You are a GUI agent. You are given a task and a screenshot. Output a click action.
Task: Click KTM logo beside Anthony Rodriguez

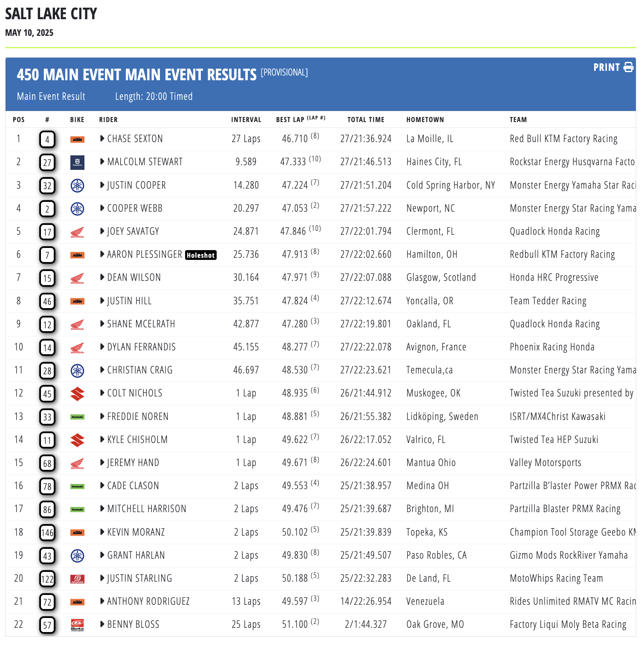77,602
